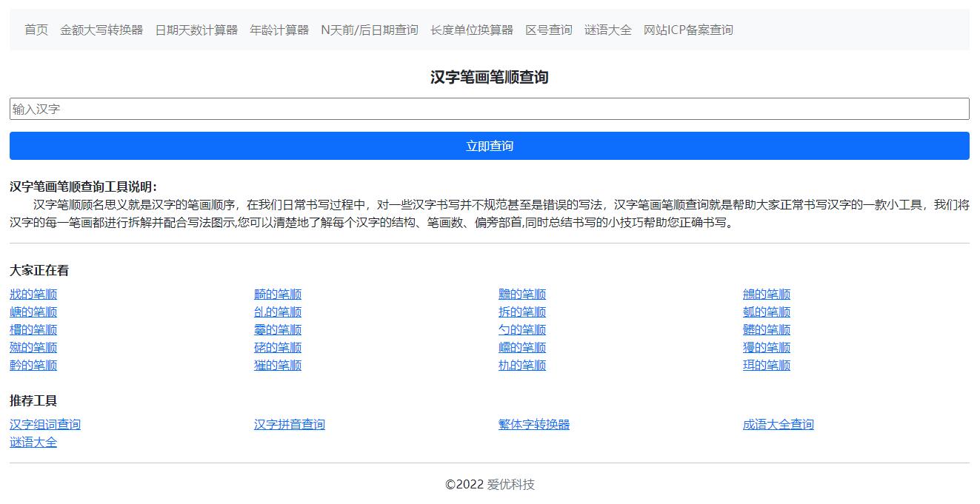打开汉字拼音查询工具
Screen dimensions: 980x504
[290, 424]
